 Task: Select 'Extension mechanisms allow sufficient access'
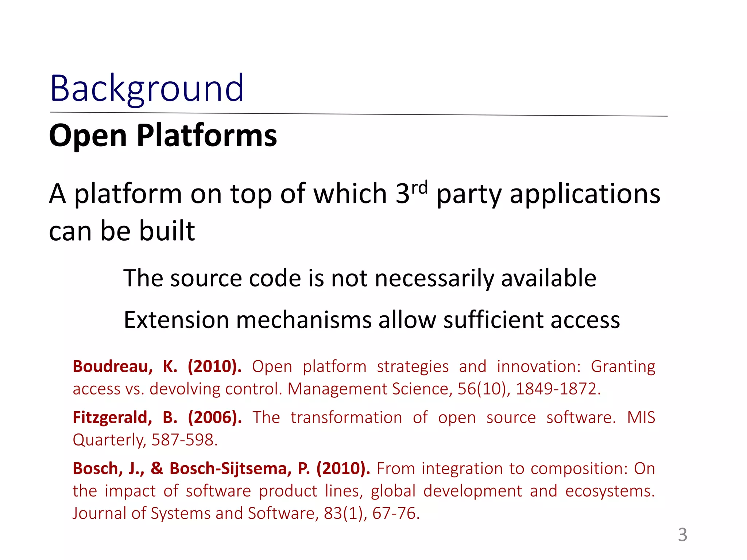[372, 320]
